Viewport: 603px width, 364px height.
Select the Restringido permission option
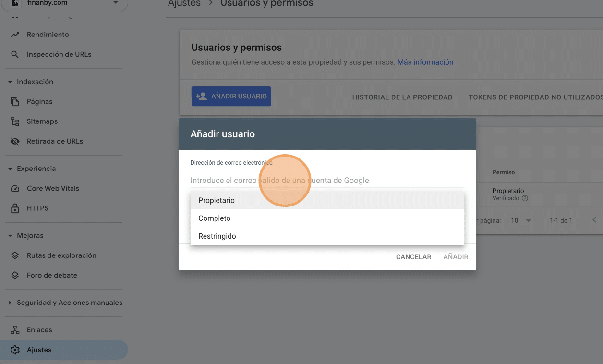[327, 236]
